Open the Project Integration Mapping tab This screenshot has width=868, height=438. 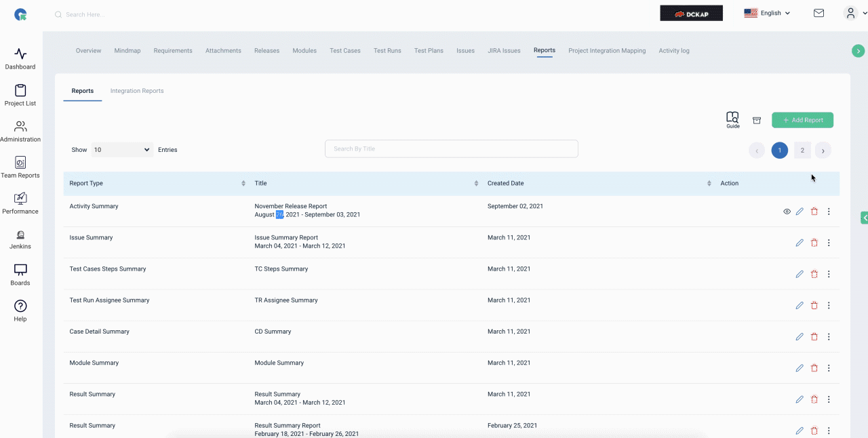pos(607,51)
